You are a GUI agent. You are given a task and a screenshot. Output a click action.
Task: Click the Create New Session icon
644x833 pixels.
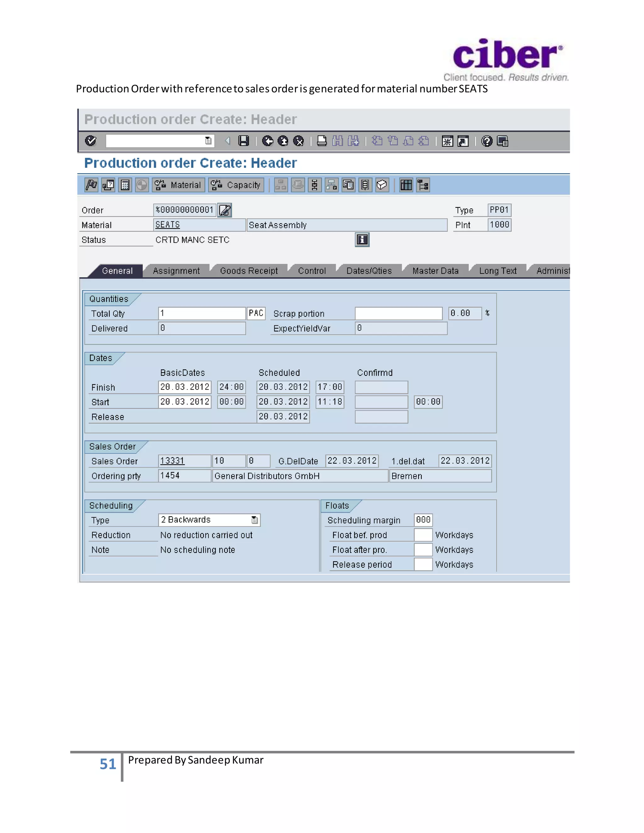click(x=447, y=141)
